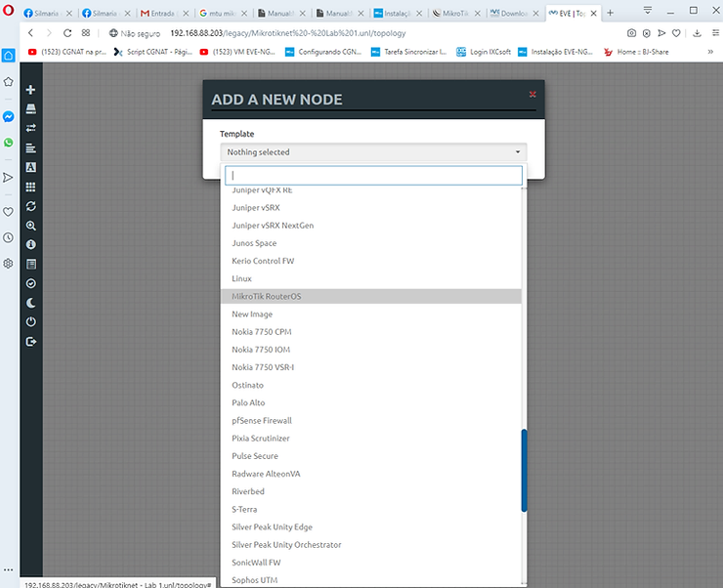Switch to the MikroTik browser tab
Image resolution: width=723 pixels, height=588 pixels.
click(x=454, y=14)
